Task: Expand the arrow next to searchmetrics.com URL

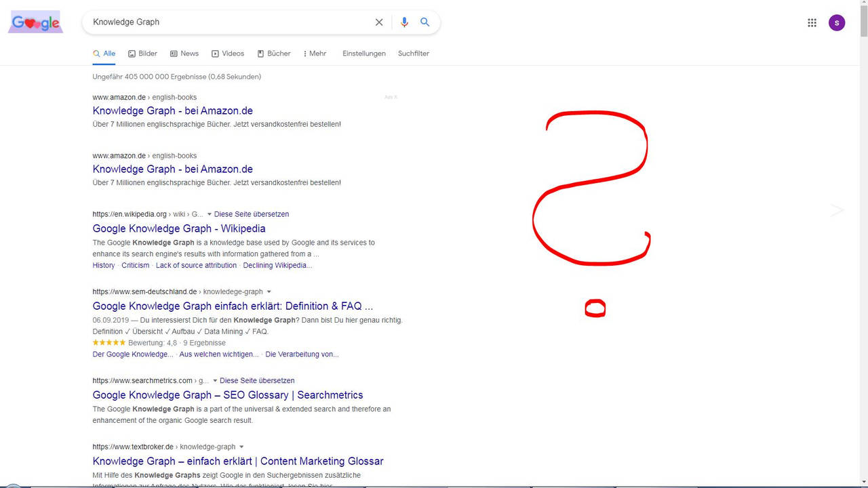Action: pos(215,381)
